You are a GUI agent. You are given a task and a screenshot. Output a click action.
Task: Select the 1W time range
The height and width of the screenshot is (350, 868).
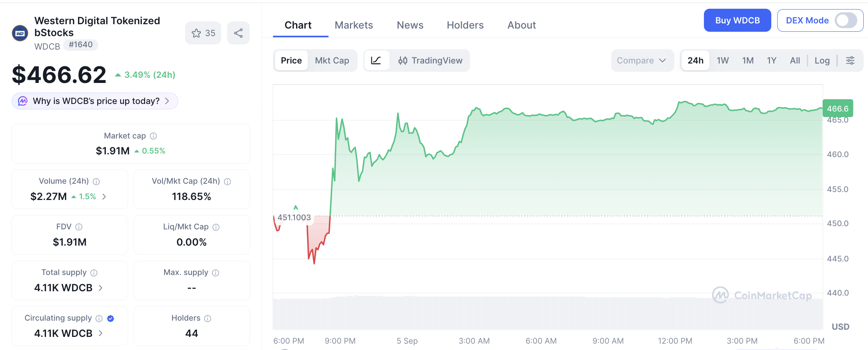[723, 60]
